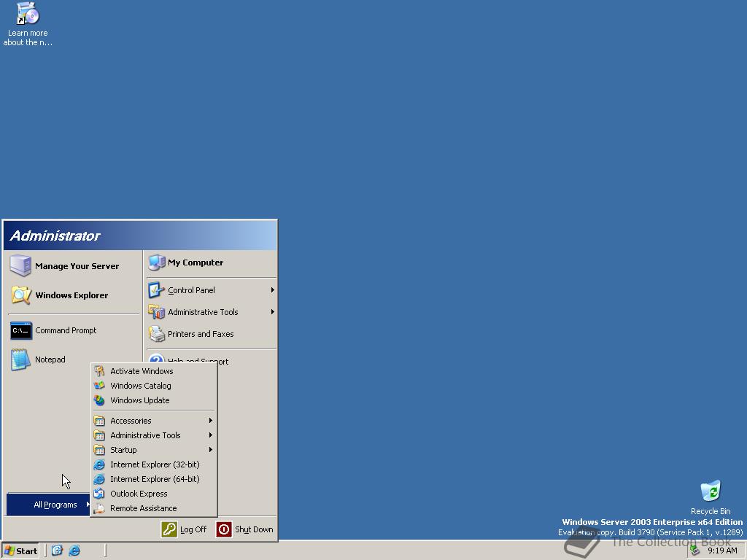Click the red Shut Down icon
This screenshot has width=747, height=560.
click(x=224, y=529)
